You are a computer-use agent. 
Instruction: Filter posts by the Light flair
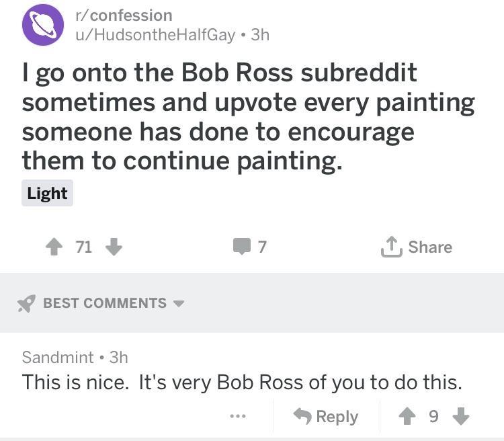[x=47, y=194]
